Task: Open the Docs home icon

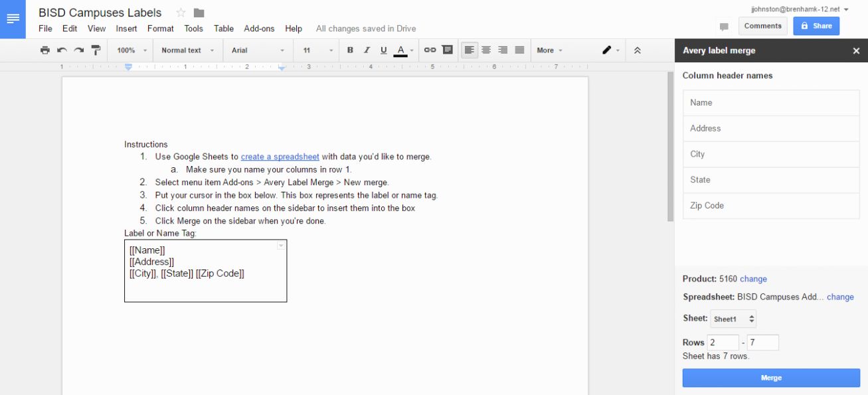Action: (x=13, y=19)
